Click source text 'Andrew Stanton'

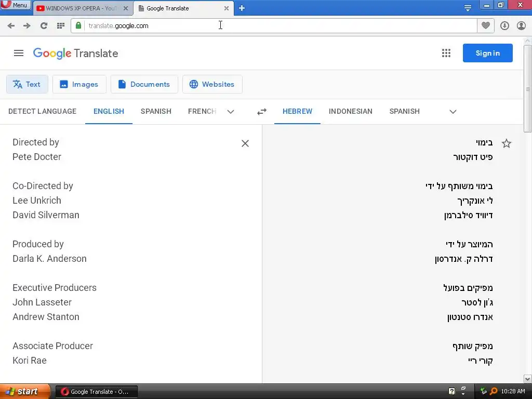coord(46,317)
